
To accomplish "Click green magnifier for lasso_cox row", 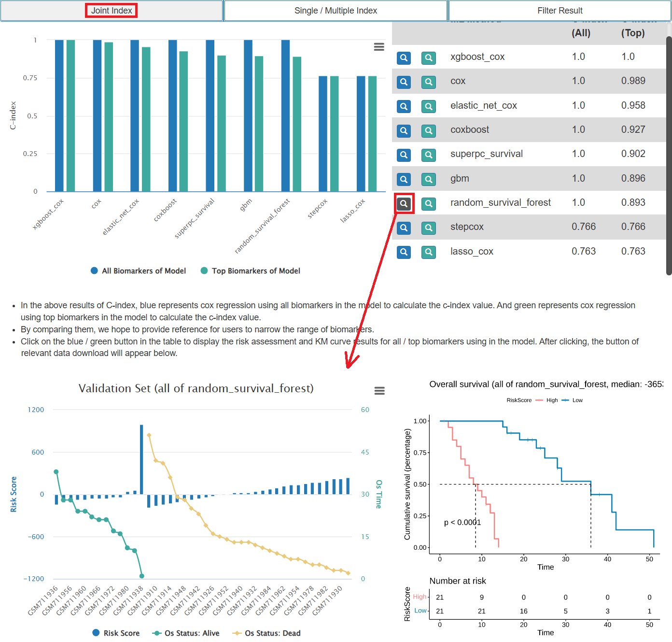I will click(428, 252).
